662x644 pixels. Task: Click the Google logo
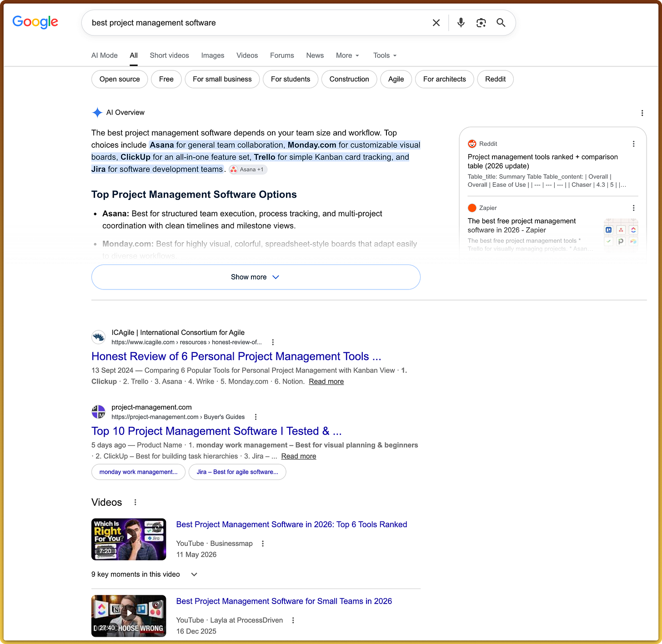pyautogui.click(x=35, y=22)
